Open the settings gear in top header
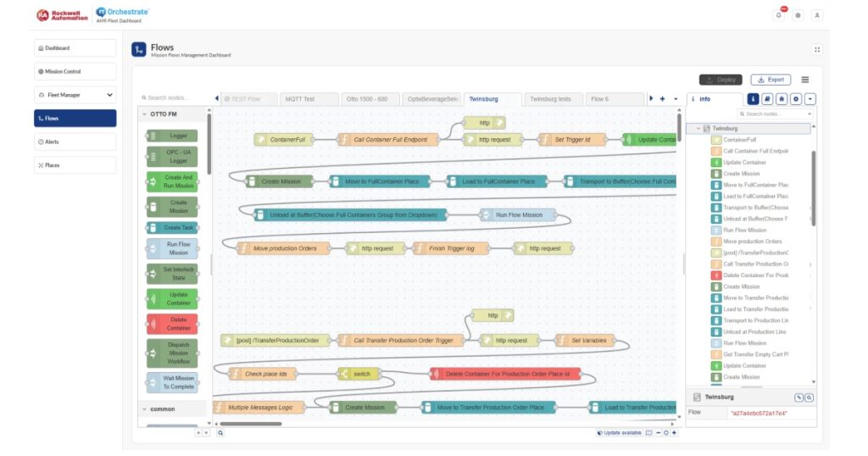This screenshot has height=456, width=868. pyautogui.click(x=798, y=15)
